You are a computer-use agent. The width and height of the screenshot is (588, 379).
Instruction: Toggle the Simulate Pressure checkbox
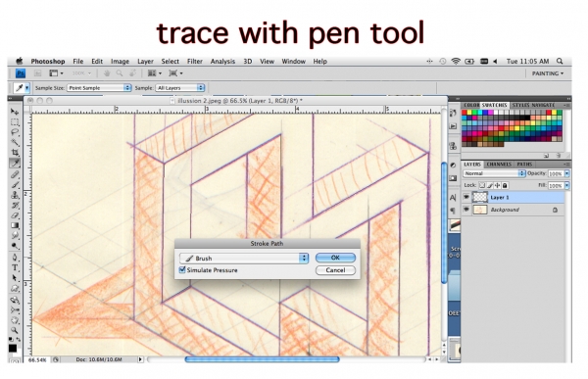[182, 270]
